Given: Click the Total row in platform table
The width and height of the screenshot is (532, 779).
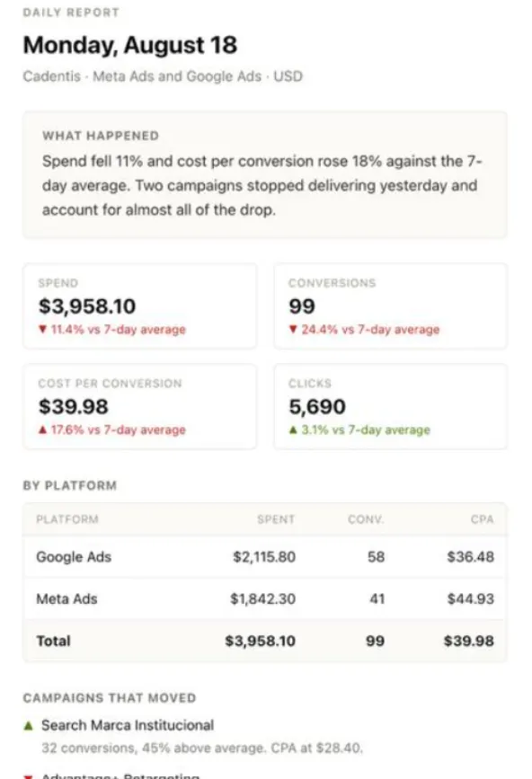Looking at the screenshot, I should pyautogui.click(x=265, y=641).
